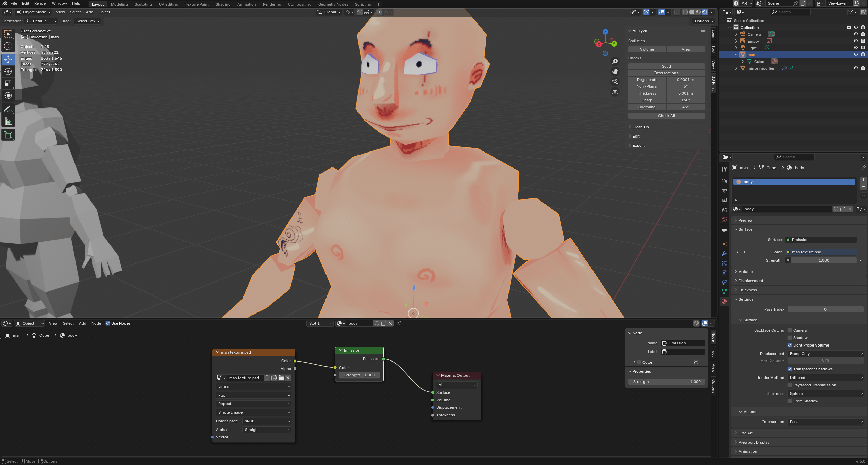This screenshot has width=868, height=465.
Task: Open the Color Space sRGB dropdown
Action: (x=267, y=421)
